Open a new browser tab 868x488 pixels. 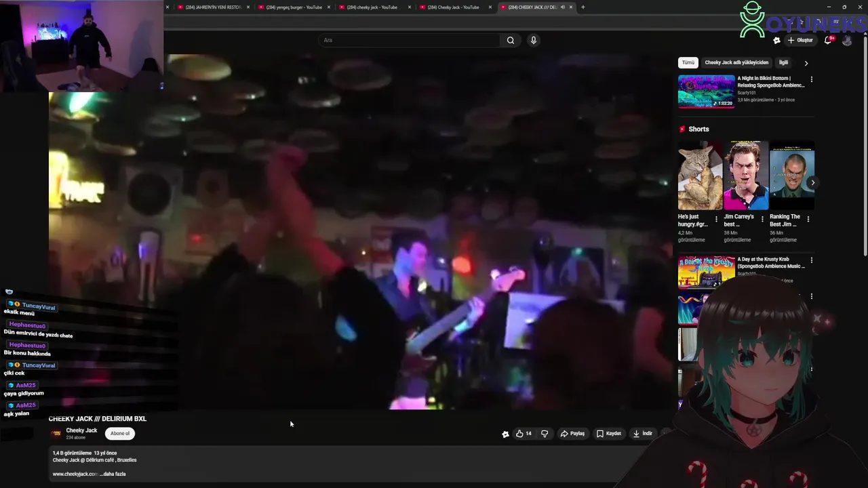(583, 7)
